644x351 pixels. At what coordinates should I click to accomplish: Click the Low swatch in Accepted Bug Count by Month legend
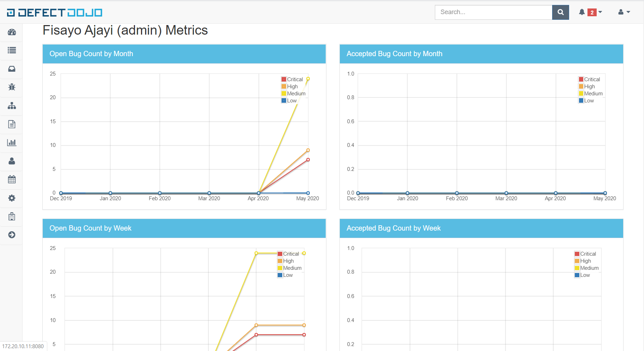tap(581, 101)
